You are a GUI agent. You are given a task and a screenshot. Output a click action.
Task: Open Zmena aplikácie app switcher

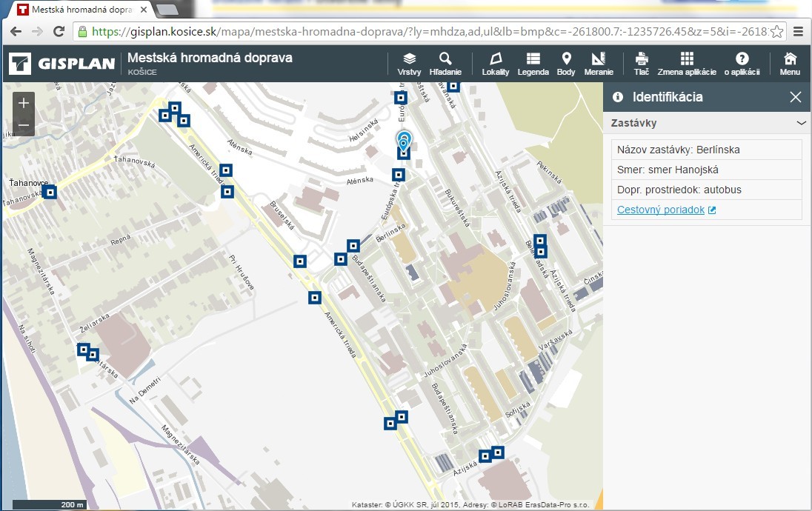click(x=686, y=64)
